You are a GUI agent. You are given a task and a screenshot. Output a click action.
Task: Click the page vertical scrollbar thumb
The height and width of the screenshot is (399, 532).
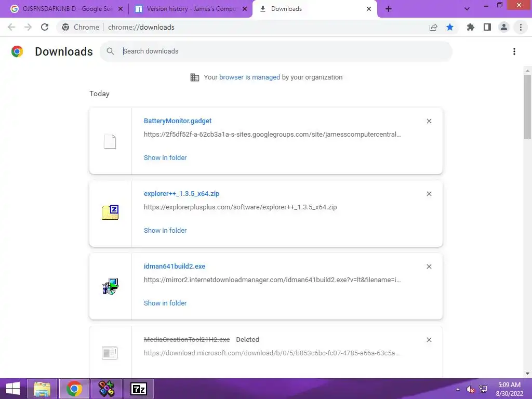point(527,107)
